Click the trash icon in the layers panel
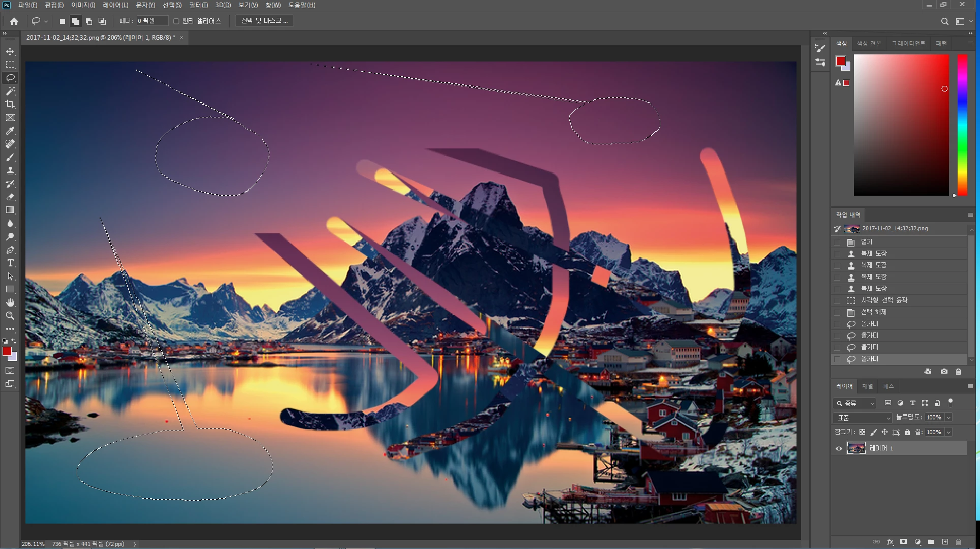 [x=958, y=542]
